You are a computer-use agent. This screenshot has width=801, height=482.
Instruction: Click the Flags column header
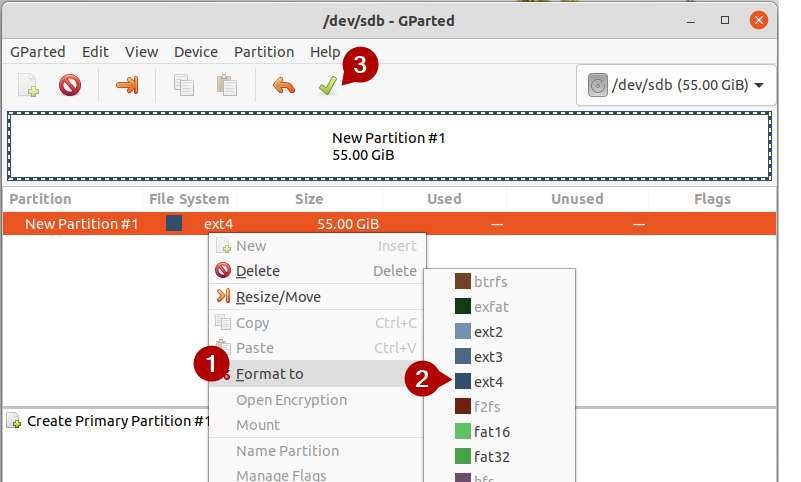(x=713, y=199)
